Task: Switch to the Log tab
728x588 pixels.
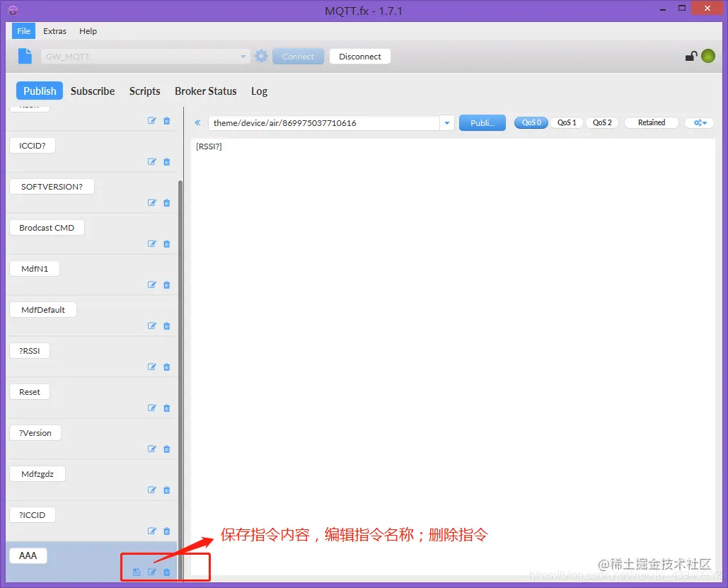Action: (x=259, y=91)
